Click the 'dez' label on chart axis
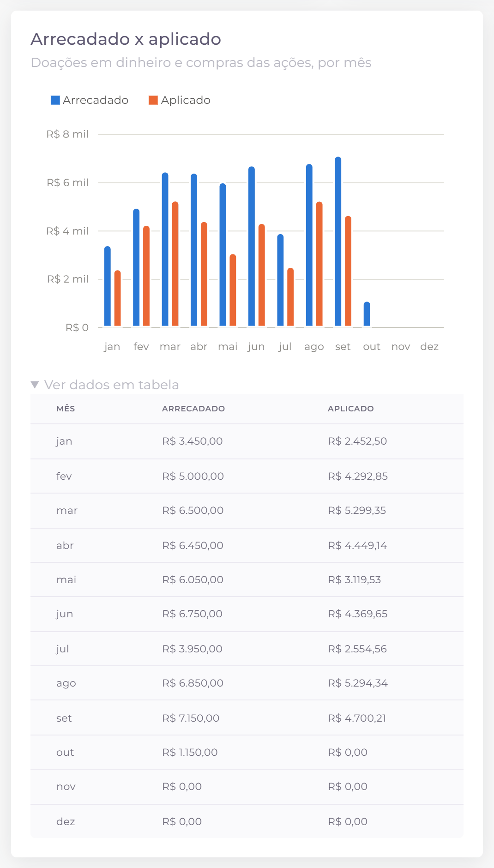The width and height of the screenshot is (494, 868). [429, 347]
